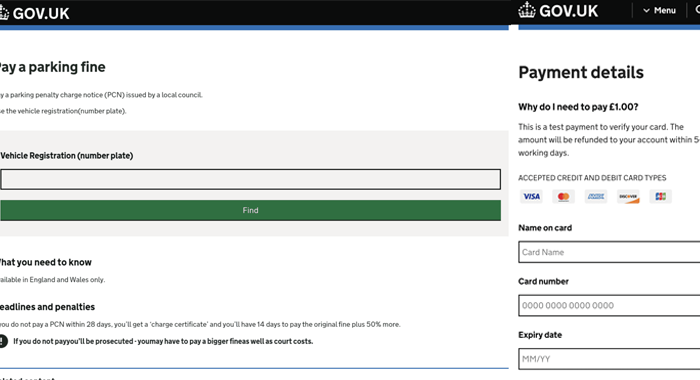The image size is (700, 380).
Task: Focus the Vehicle Registration number plate field
Action: coord(250,179)
